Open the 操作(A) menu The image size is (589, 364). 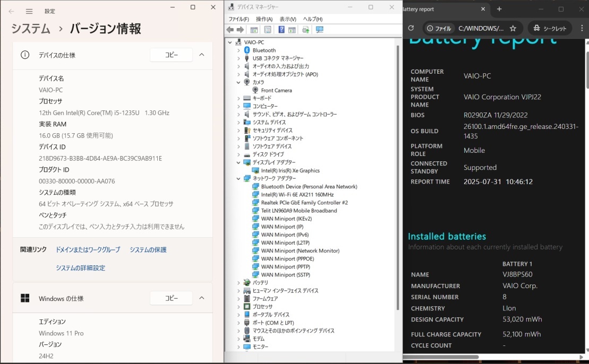(x=264, y=19)
